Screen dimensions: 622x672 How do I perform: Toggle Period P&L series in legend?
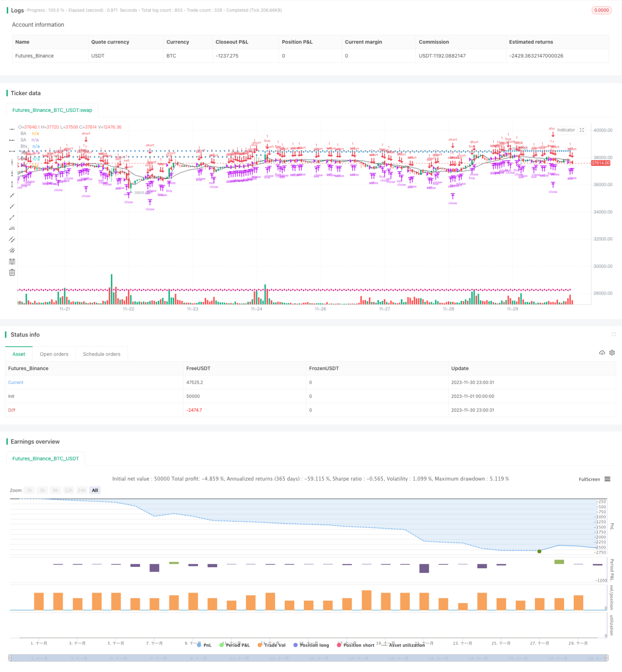coord(234,645)
